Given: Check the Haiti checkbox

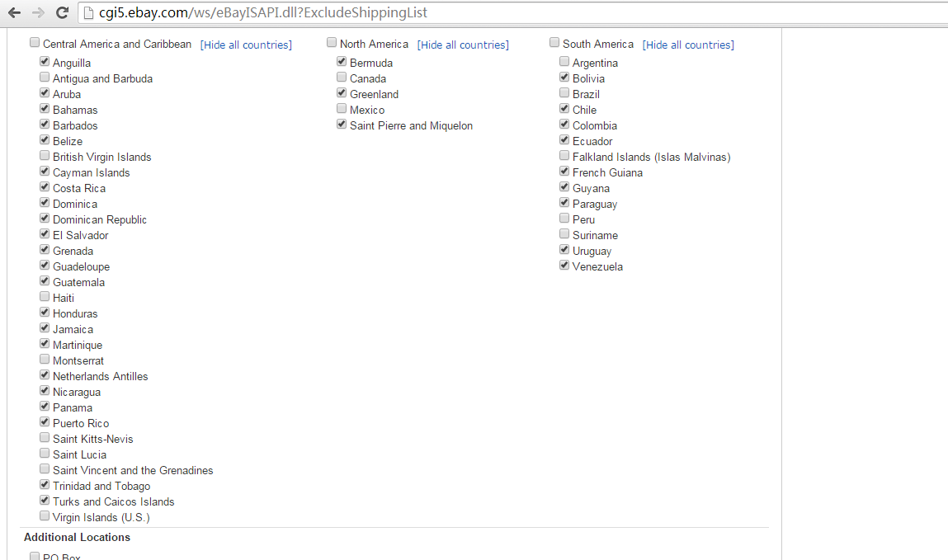Looking at the screenshot, I should (x=45, y=297).
